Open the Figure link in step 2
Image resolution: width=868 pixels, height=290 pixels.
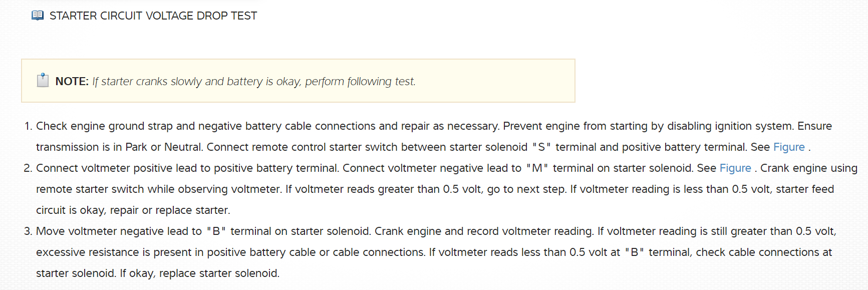tap(735, 168)
